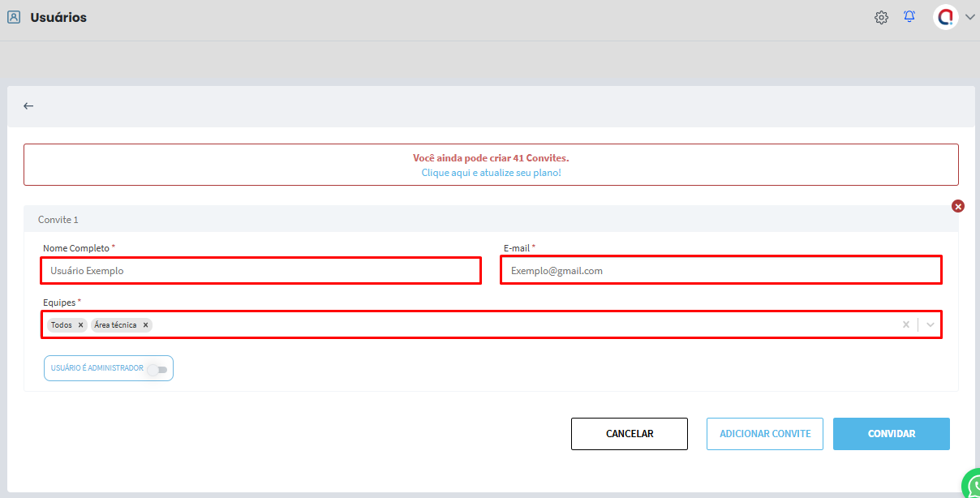Remove the Todos team tag
This screenshot has height=498, width=980.
tap(80, 325)
